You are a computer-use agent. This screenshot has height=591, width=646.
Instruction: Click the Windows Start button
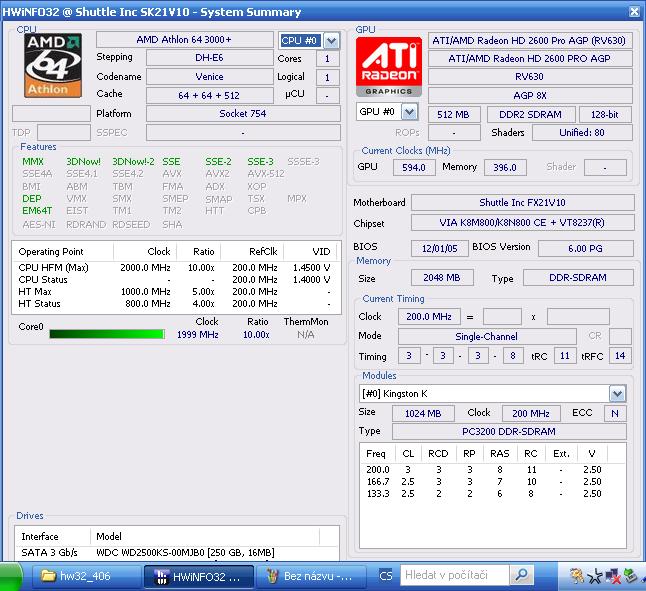pos(11,576)
